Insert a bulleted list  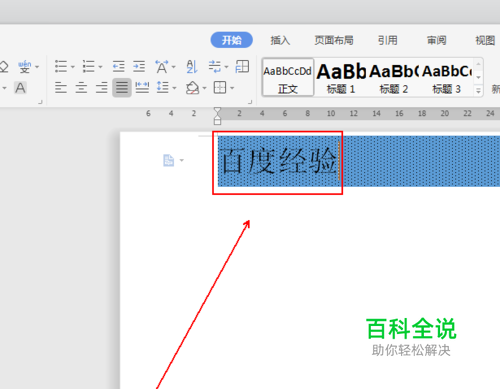tap(61, 66)
